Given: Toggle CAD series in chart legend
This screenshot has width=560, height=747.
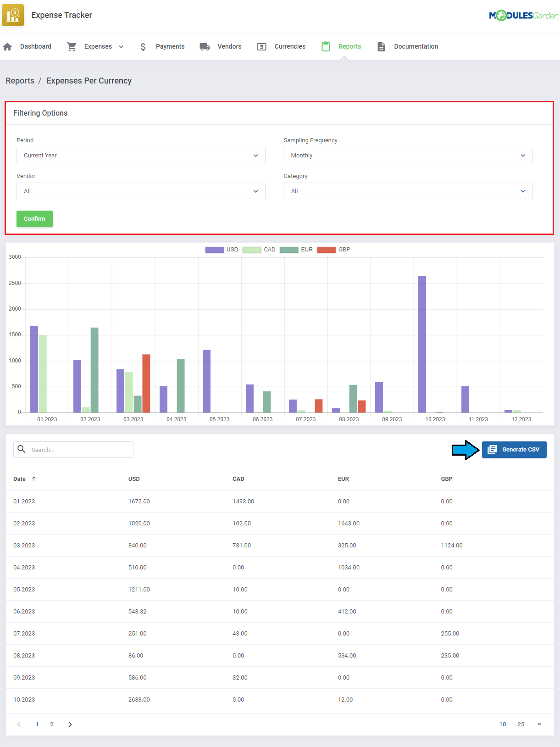Looking at the screenshot, I should 251,250.
